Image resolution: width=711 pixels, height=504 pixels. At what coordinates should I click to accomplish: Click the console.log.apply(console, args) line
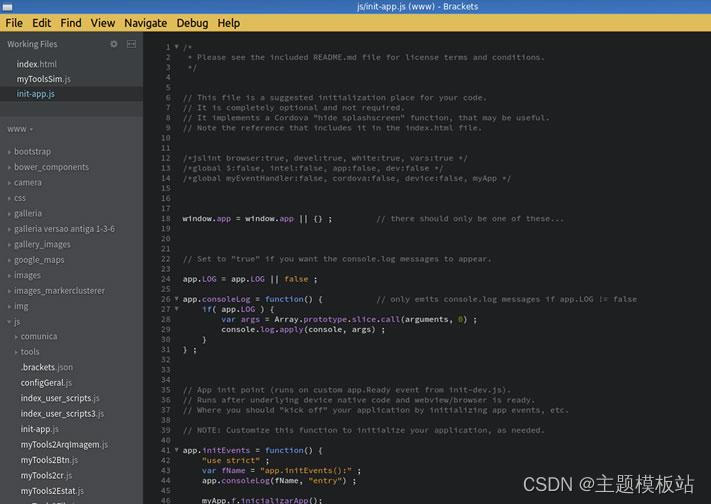[x=303, y=329]
